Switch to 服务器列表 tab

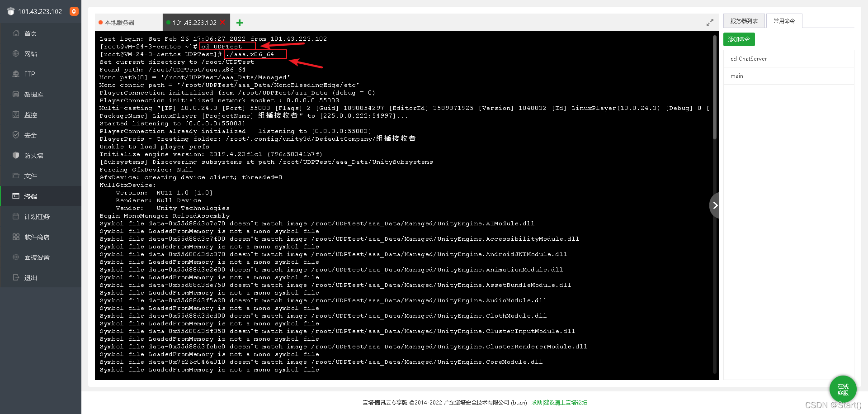tap(744, 21)
